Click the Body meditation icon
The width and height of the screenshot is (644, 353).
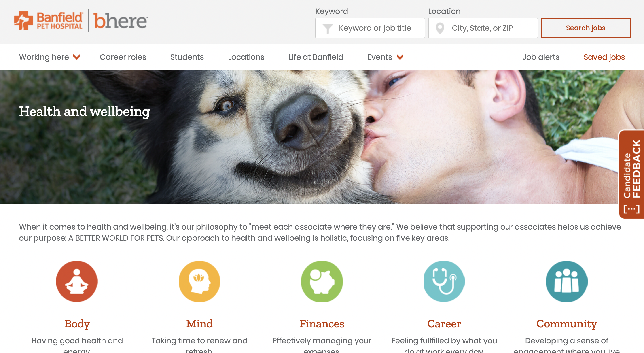(77, 281)
